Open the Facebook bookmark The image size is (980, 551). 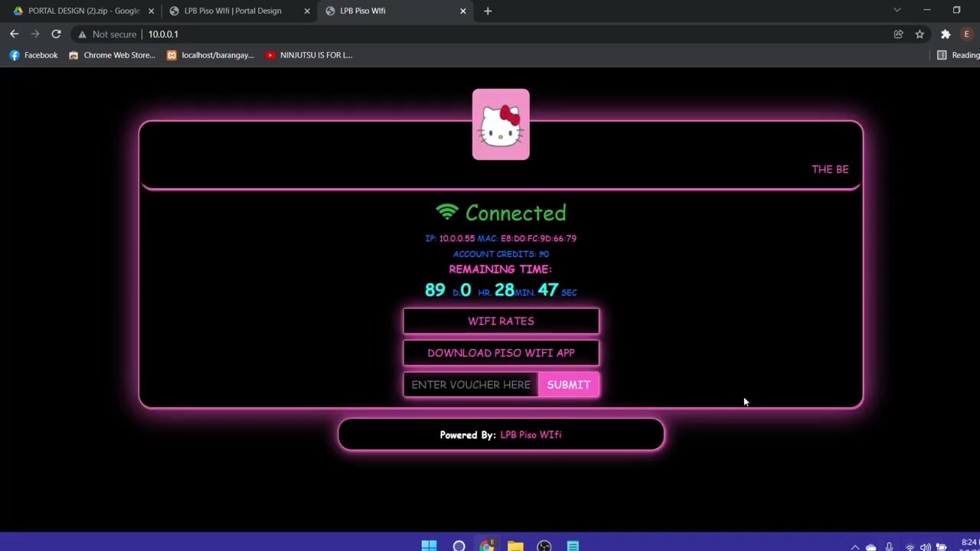[x=34, y=55]
